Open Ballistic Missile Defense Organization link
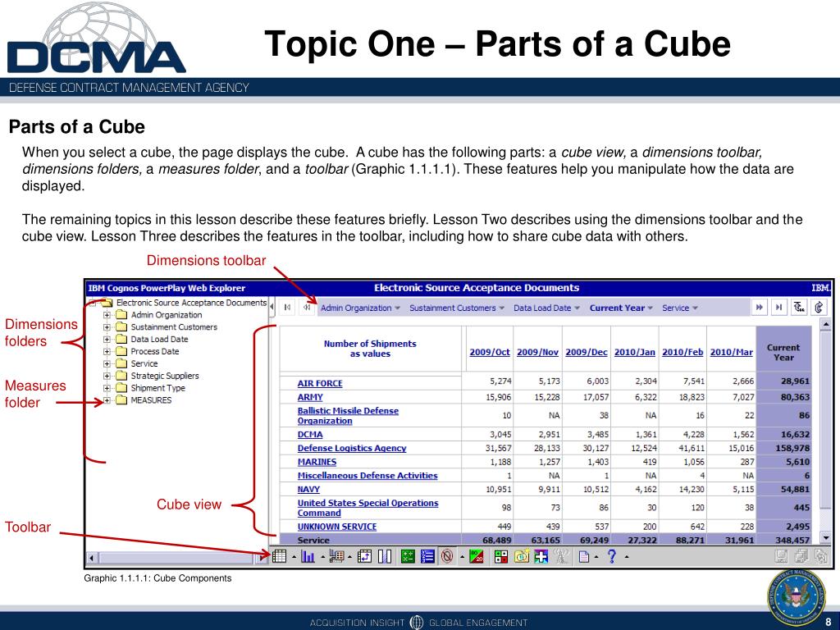The image size is (840, 630). [348, 416]
